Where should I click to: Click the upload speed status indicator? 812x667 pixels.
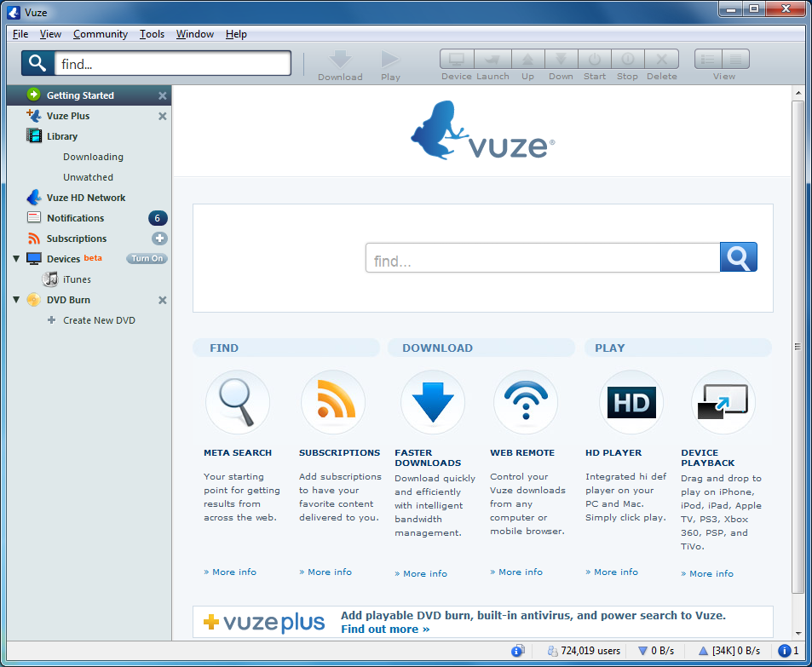click(729, 651)
